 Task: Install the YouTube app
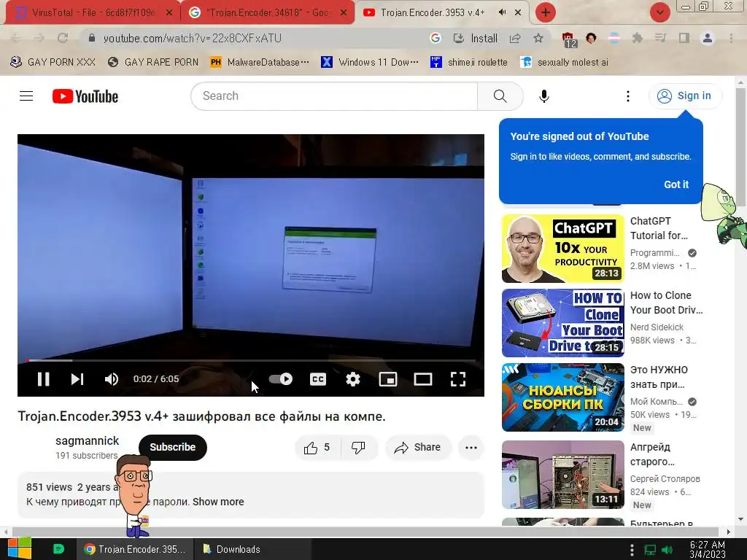(475, 38)
